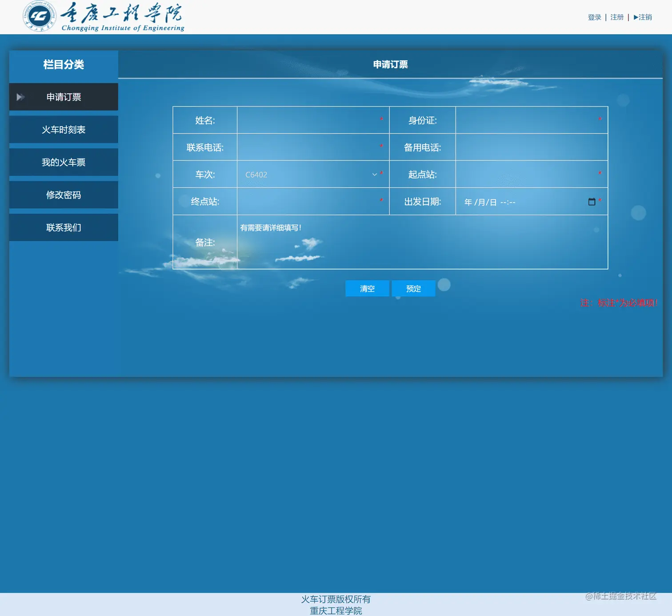
Task: Go to 我的火车票 in the sidebar
Action: (x=64, y=162)
